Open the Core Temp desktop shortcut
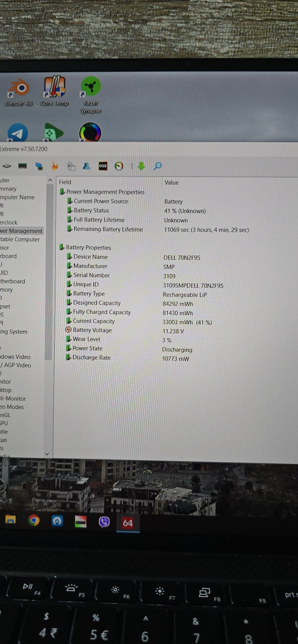 click(55, 91)
